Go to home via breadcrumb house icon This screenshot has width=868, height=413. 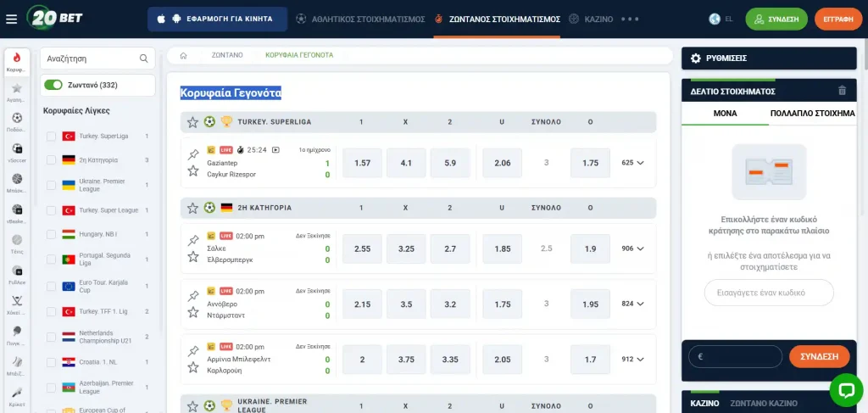183,55
